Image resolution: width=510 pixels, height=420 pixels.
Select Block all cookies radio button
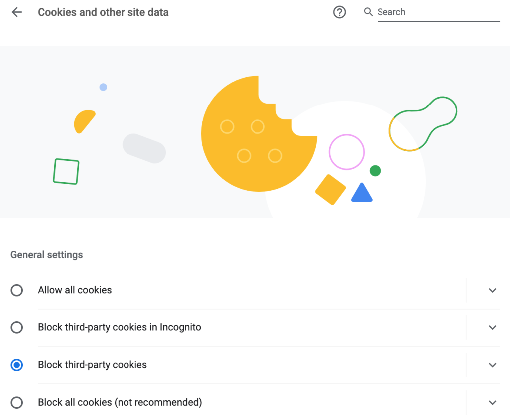17,403
